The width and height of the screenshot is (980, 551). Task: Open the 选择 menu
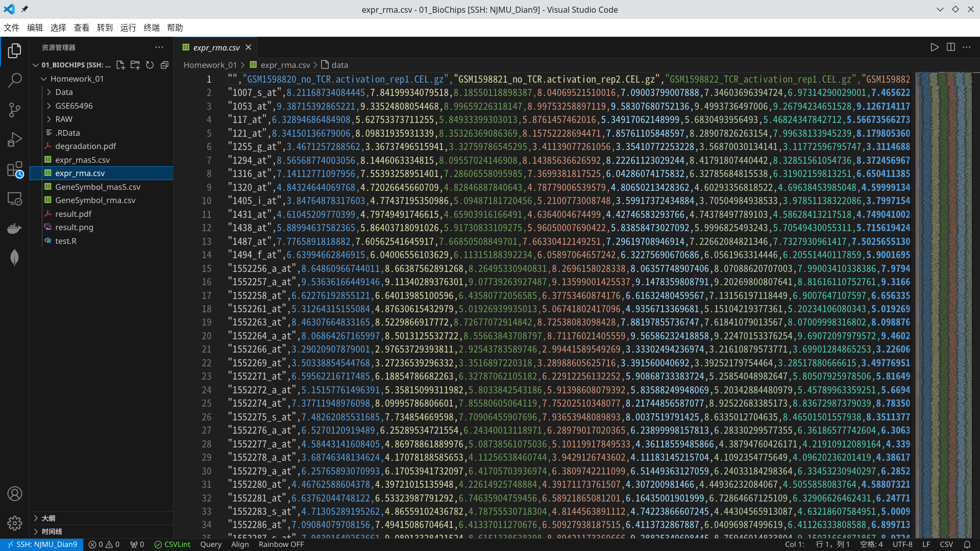pyautogui.click(x=58, y=28)
